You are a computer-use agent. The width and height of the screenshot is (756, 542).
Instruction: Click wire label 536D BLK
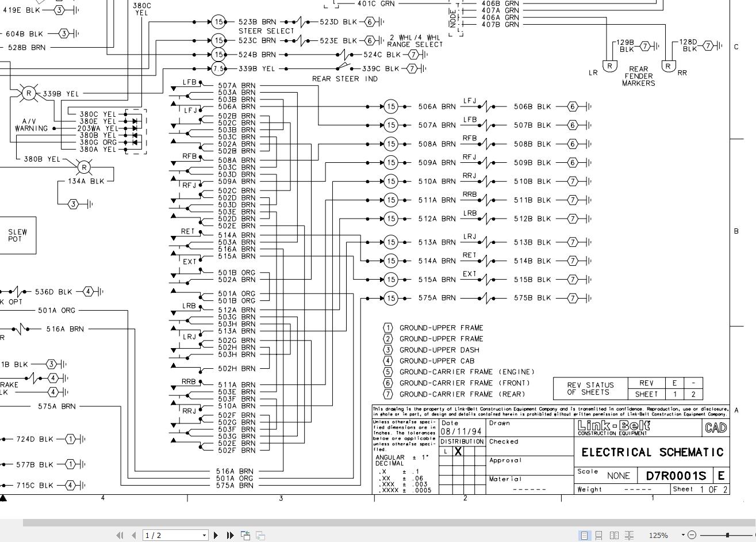(53, 292)
